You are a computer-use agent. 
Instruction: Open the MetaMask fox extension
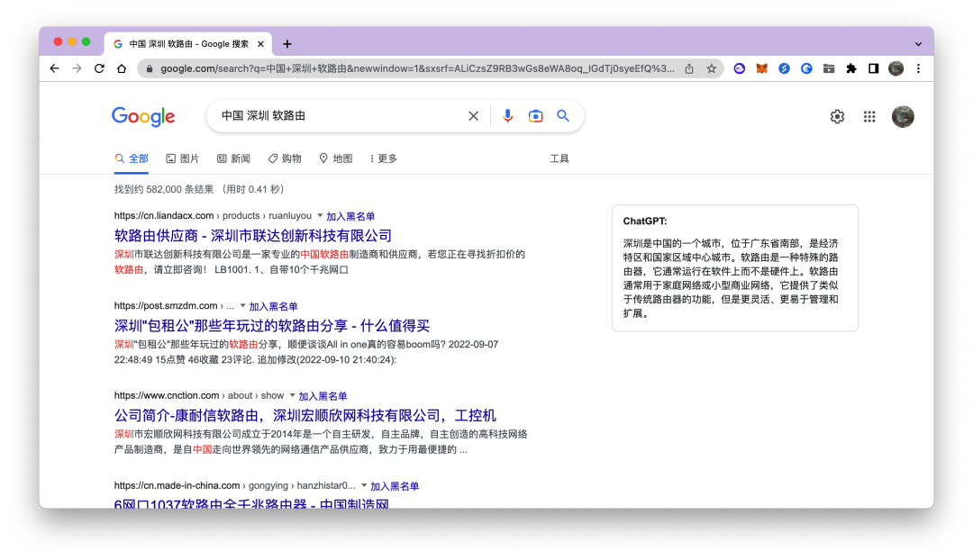[761, 68]
